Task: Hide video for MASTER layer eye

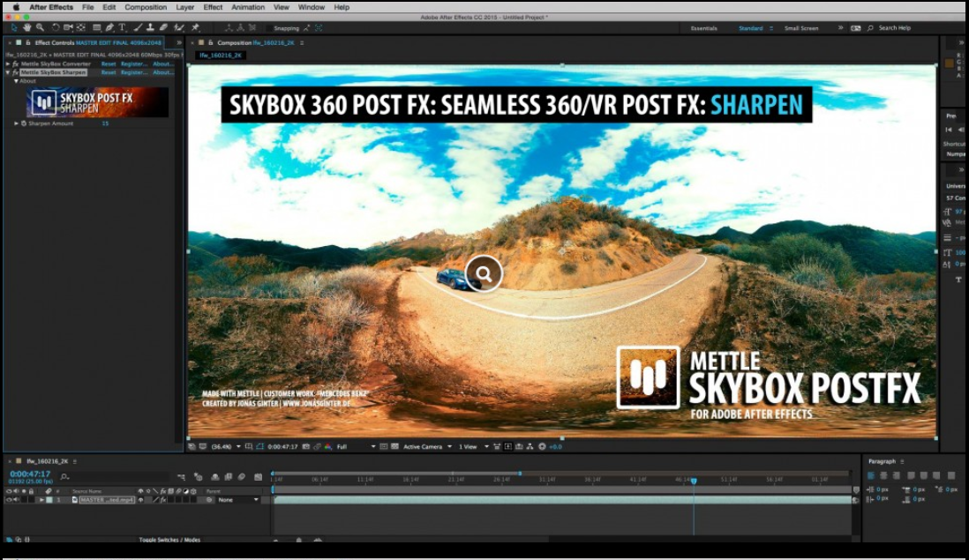Action: [9, 499]
